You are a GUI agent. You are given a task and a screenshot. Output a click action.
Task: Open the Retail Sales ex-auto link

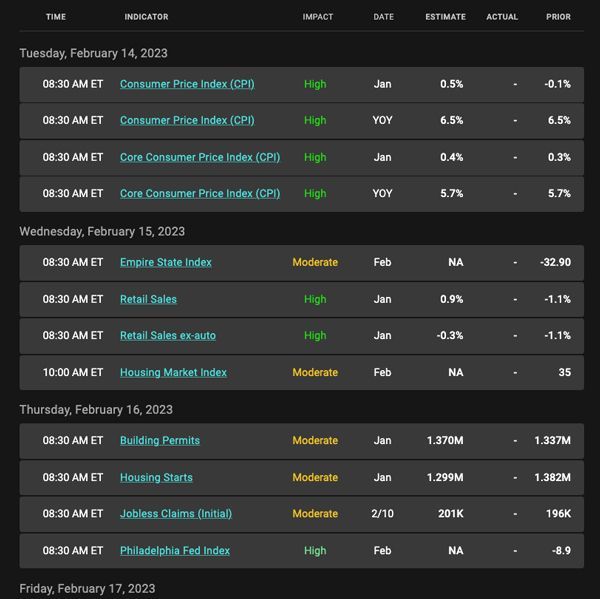click(x=168, y=336)
